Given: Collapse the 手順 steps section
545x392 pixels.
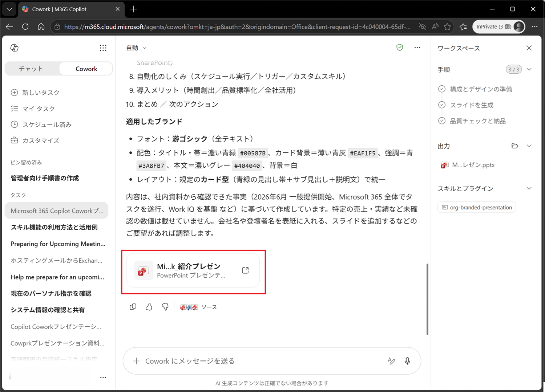Looking at the screenshot, I should (529, 69).
